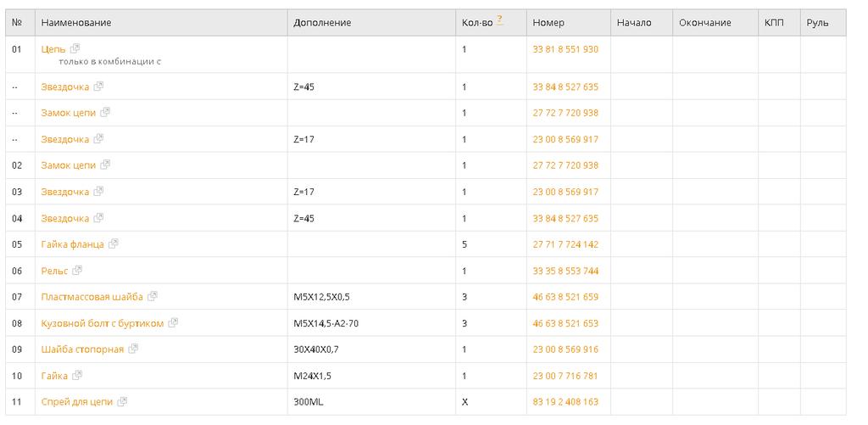Click the icon after Кузовной болт с буртиком

click(173, 323)
